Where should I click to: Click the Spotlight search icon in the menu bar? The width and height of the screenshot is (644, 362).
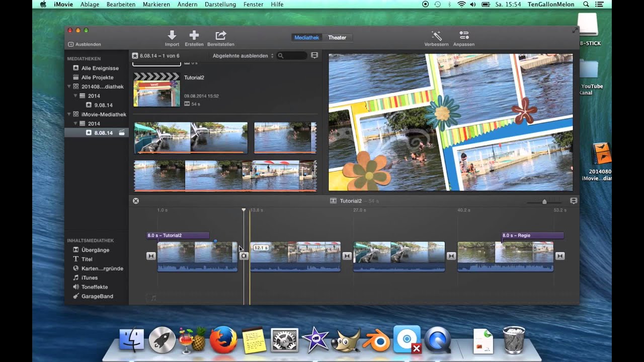pyautogui.click(x=586, y=4)
